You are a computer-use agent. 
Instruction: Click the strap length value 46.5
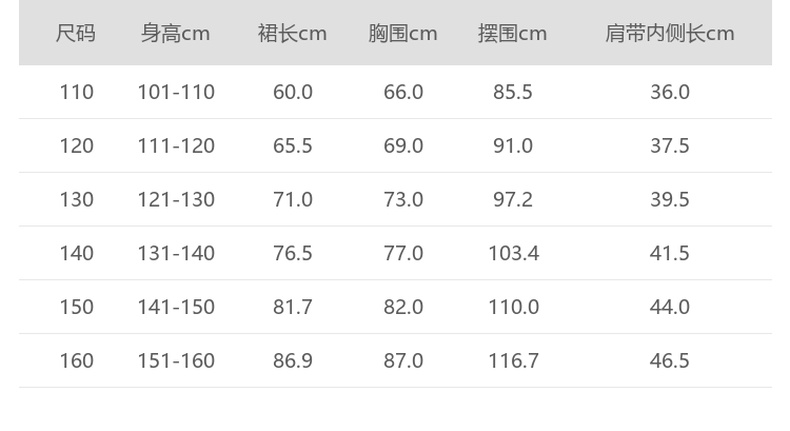point(669,361)
